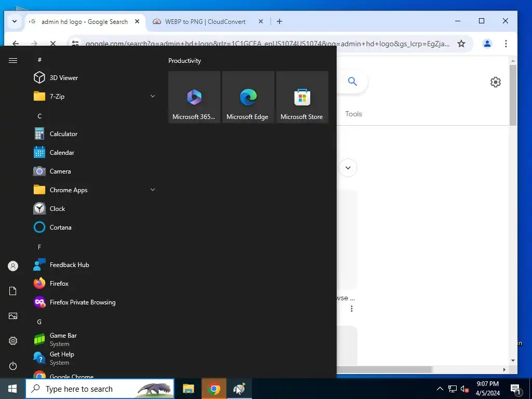
Task: Open the paint app icon on taskbar
Action: point(240,389)
